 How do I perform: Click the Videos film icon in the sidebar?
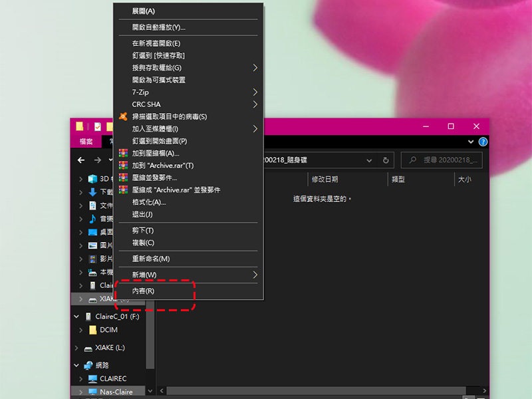pos(92,259)
